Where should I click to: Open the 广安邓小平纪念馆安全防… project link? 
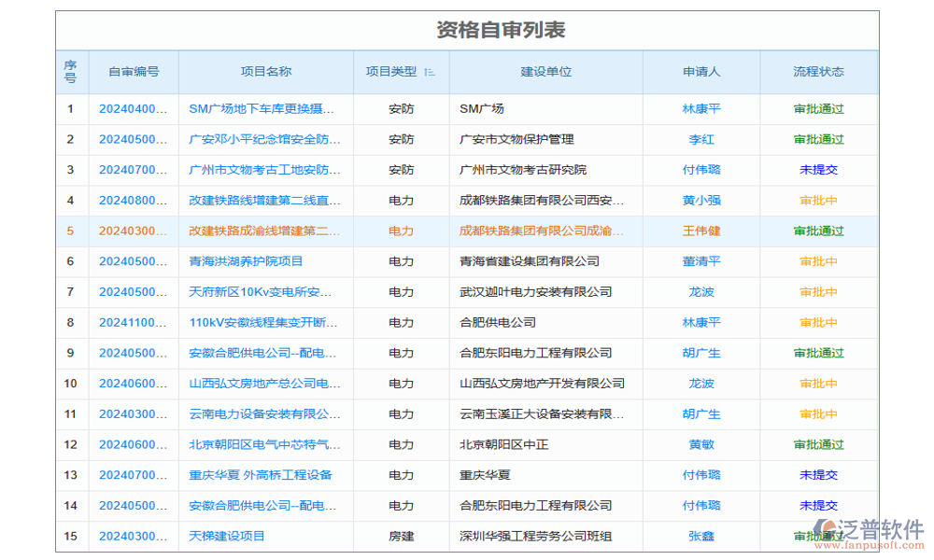264,140
